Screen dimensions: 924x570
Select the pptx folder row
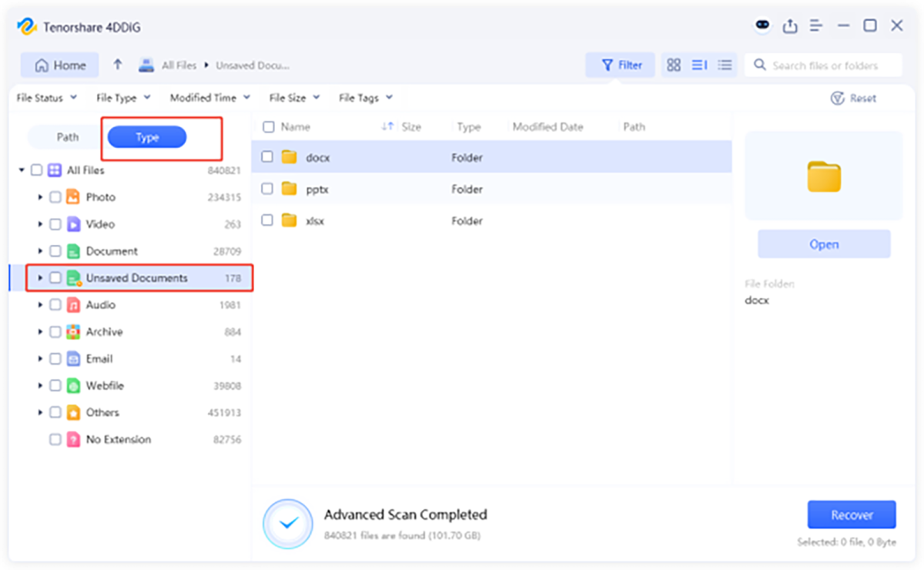point(491,189)
